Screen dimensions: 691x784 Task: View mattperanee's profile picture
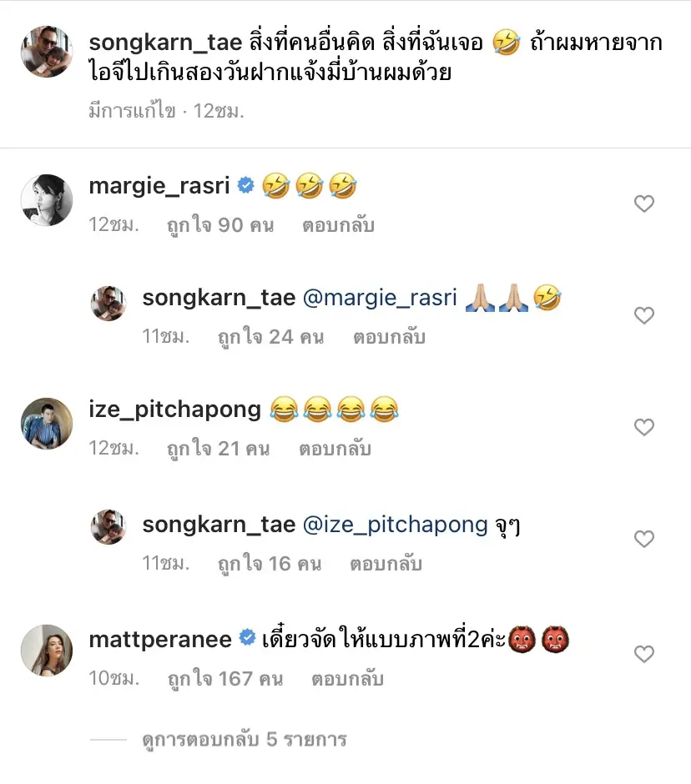click(x=46, y=651)
